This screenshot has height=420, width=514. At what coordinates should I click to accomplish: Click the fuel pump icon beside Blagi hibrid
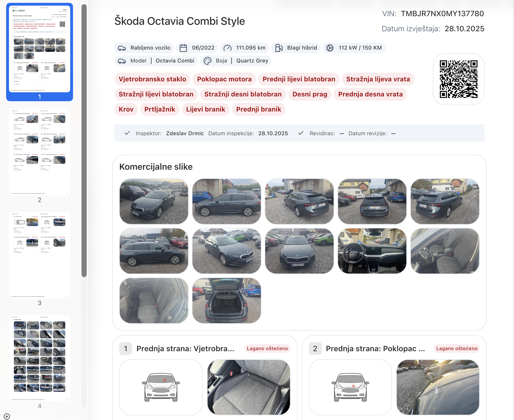click(279, 48)
